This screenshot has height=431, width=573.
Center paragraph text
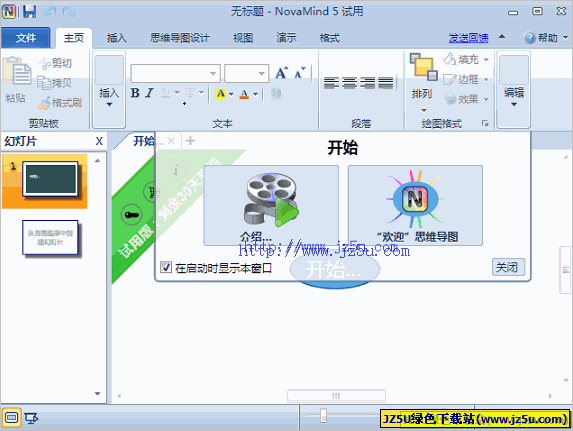pos(349,83)
